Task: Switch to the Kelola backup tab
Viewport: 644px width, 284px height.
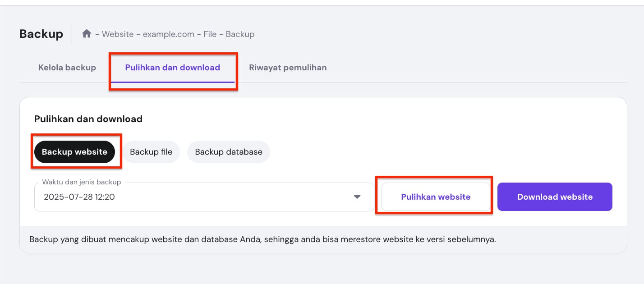Action: tap(67, 68)
